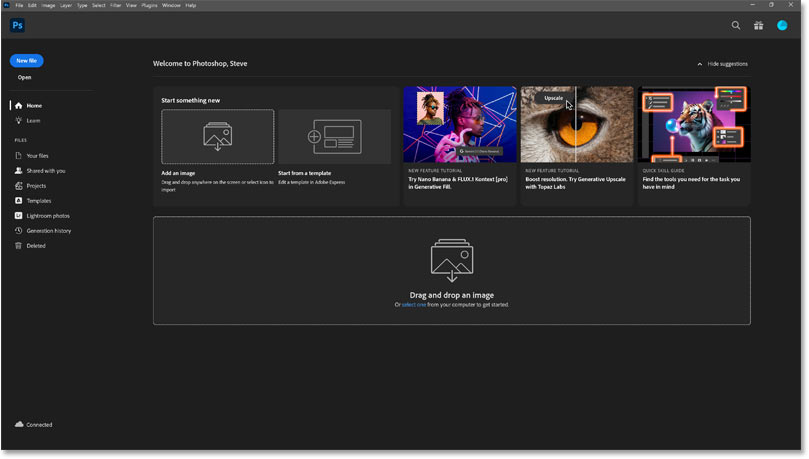Click the Shared with you person icon

point(19,171)
